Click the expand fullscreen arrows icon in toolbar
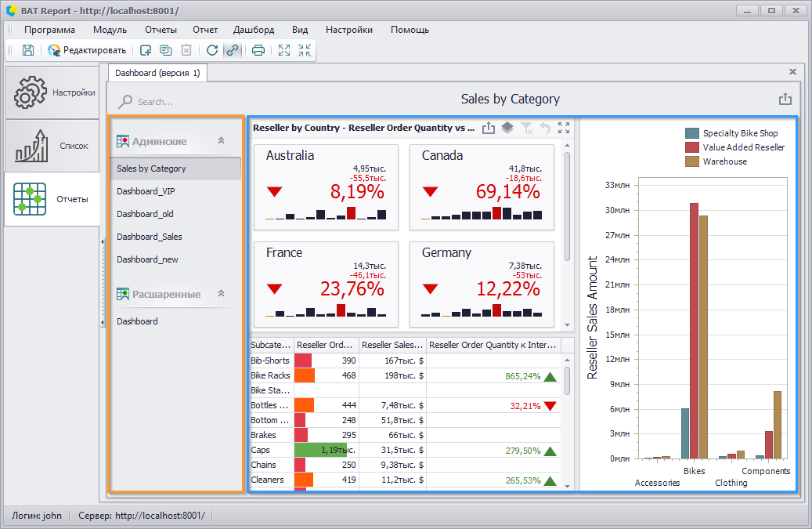This screenshot has width=812, height=529. click(283, 49)
